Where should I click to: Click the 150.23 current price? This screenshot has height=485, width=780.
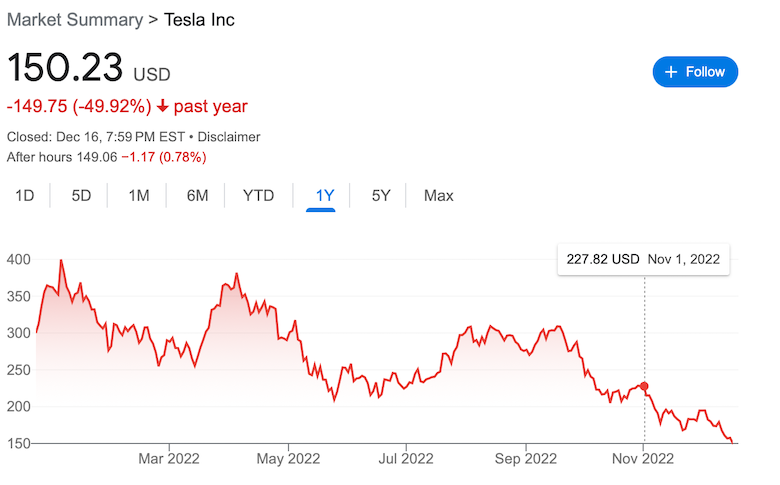pos(65,69)
